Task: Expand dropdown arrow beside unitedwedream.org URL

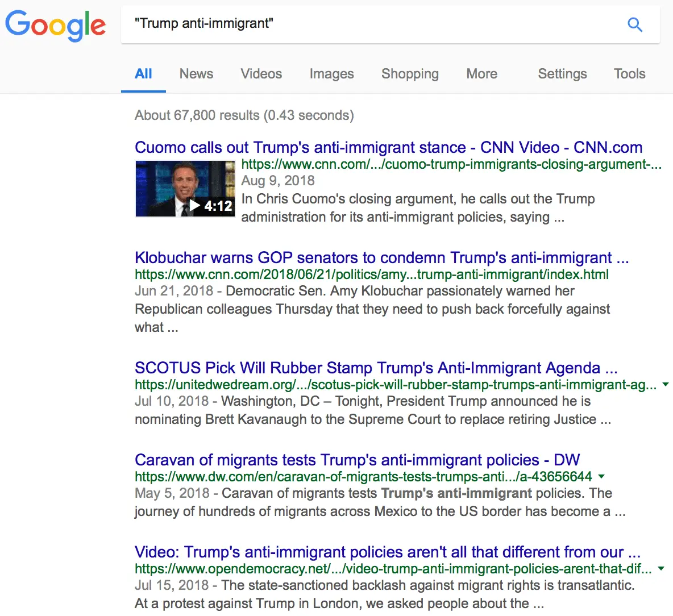Action: pos(666,385)
